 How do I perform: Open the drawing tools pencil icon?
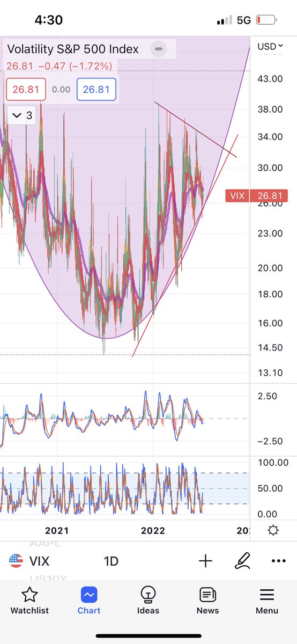[x=242, y=561]
